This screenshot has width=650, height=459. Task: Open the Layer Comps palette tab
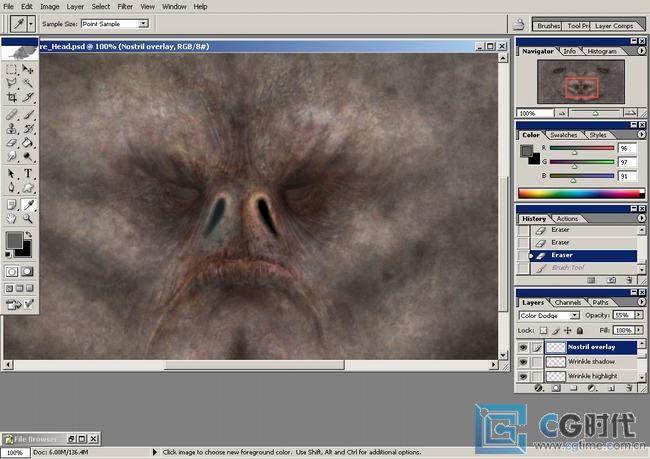[x=614, y=26]
